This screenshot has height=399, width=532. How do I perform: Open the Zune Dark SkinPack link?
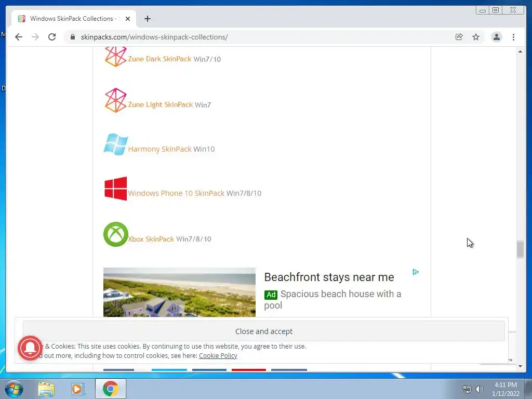tap(159, 59)
